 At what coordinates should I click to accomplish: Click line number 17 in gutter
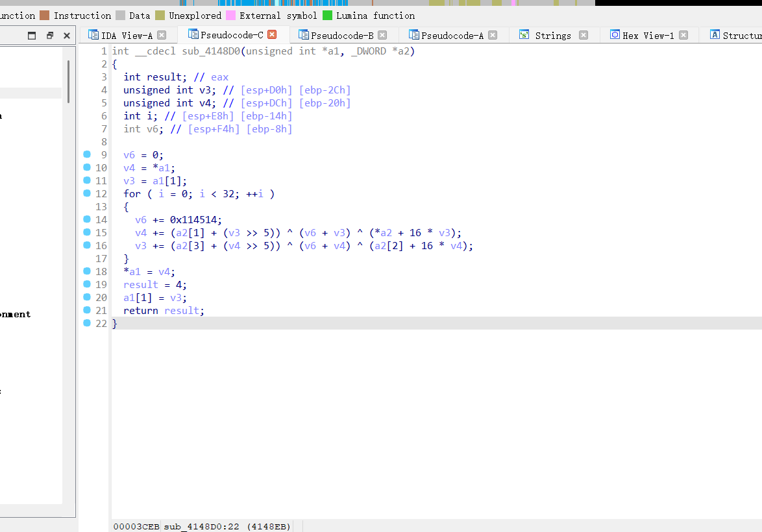(101, 258)
